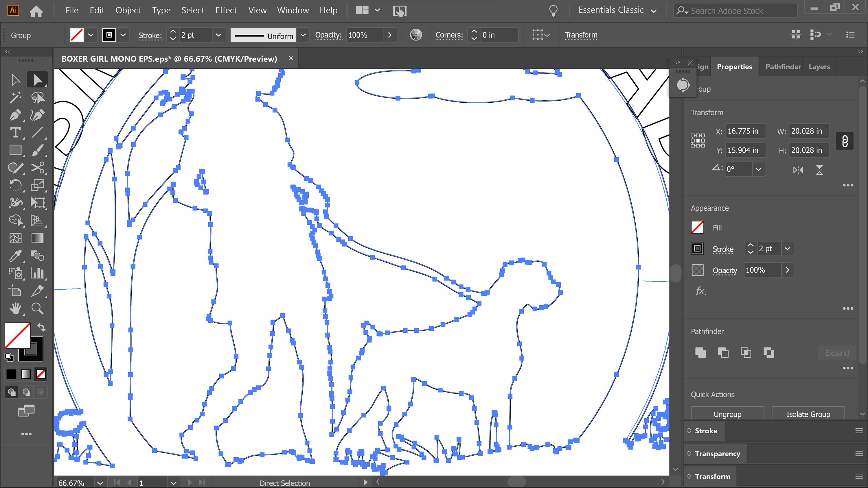Toggle the constrain proportions link for width and height
Screen dimensions: 868x488
(x=845, y=141)
